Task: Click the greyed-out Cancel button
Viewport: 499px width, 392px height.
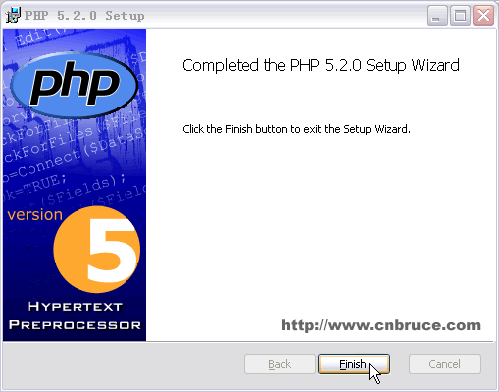Action: pyautogui.click(x=445, y=364)
